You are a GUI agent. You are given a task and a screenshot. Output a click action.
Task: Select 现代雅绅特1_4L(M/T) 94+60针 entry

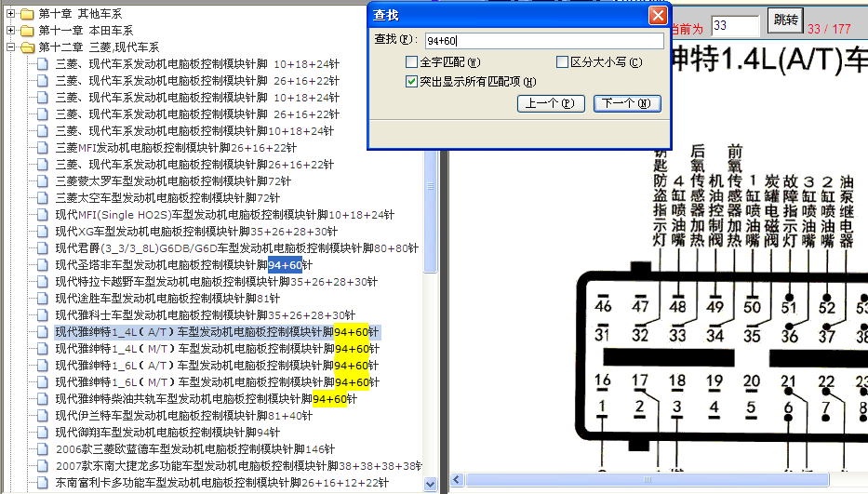point(218,349)
